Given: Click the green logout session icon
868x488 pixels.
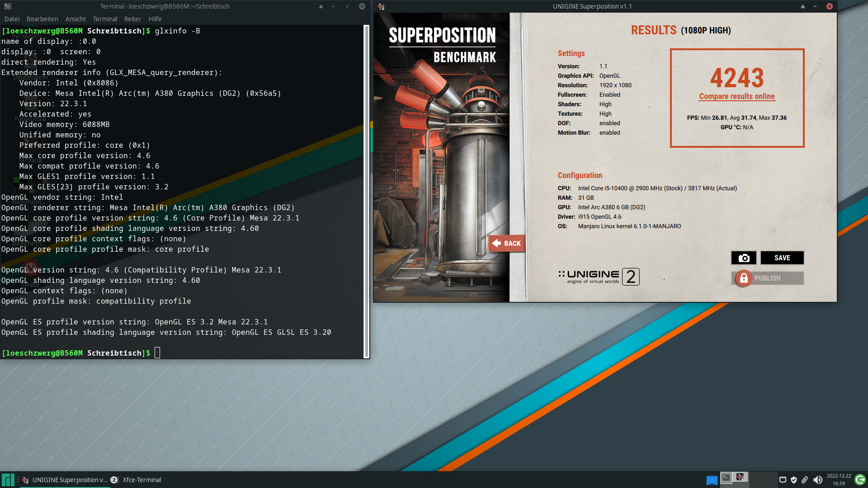Looking at the screenshot, I should click(860, 480).
